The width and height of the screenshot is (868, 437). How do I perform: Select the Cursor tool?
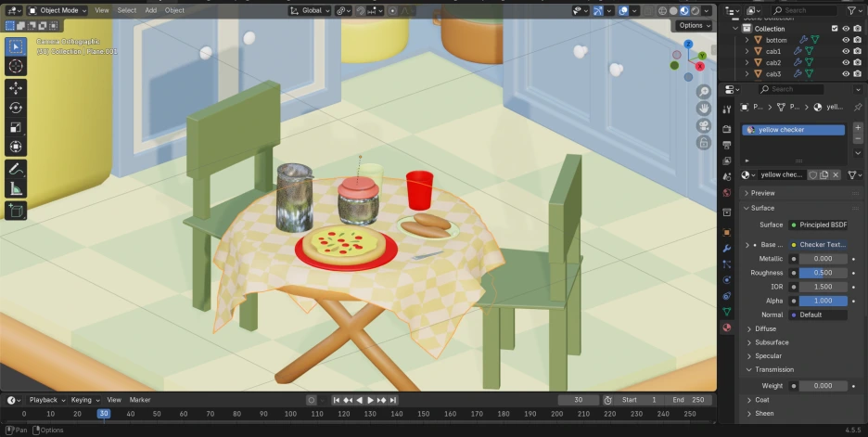pyautogui.click(x=16, y=67)
